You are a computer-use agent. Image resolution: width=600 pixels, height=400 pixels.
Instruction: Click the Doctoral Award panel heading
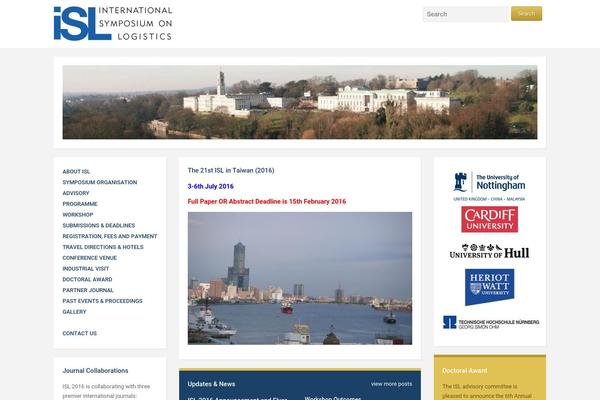click(465, 371)
